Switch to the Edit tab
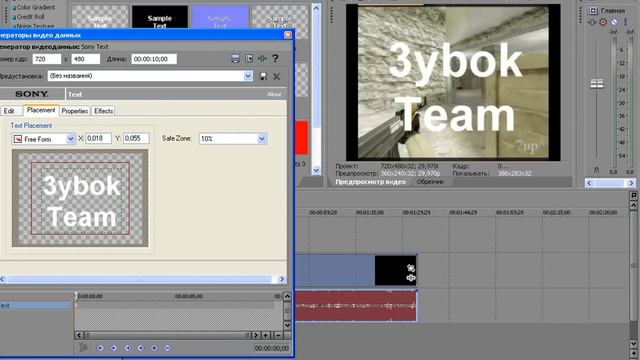This screenshot has height=360, width=640. point(9,111)
